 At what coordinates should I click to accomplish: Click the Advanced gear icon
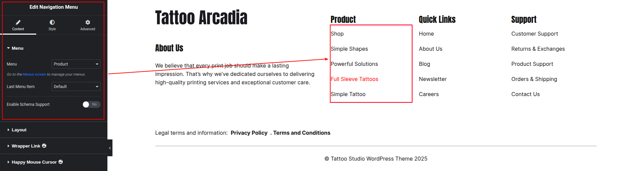click(x=88, y=23)
